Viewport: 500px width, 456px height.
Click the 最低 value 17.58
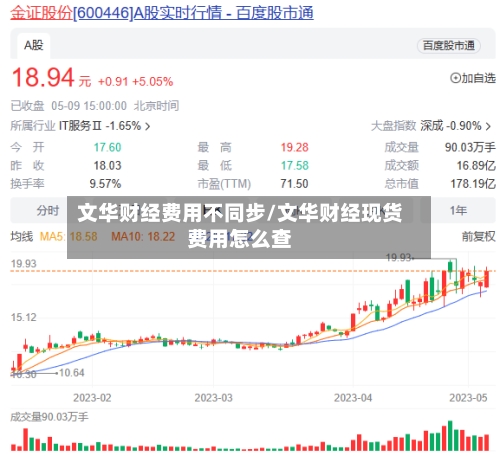(295, 166)
